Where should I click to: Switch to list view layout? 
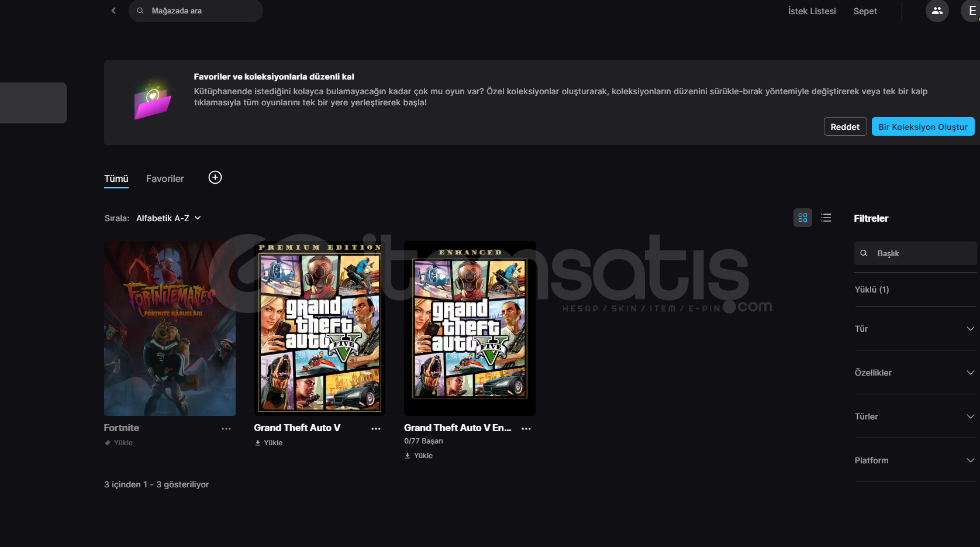pyautogui.click(x=826, y=218)
